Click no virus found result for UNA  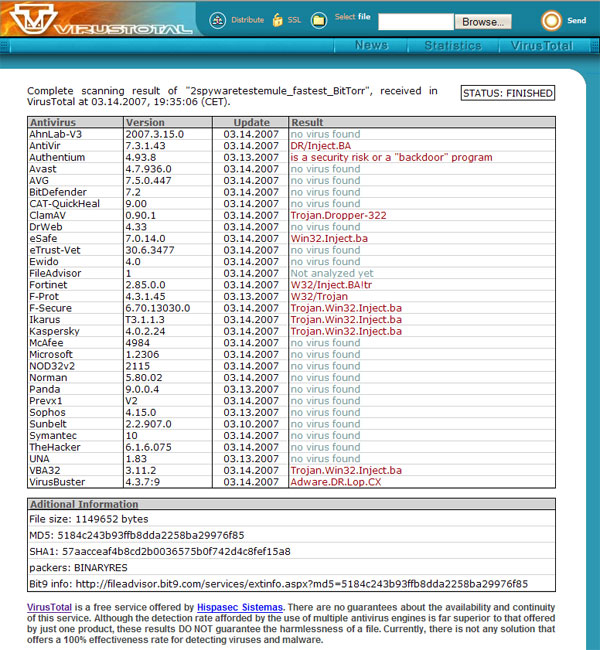(x=326, y=459)
